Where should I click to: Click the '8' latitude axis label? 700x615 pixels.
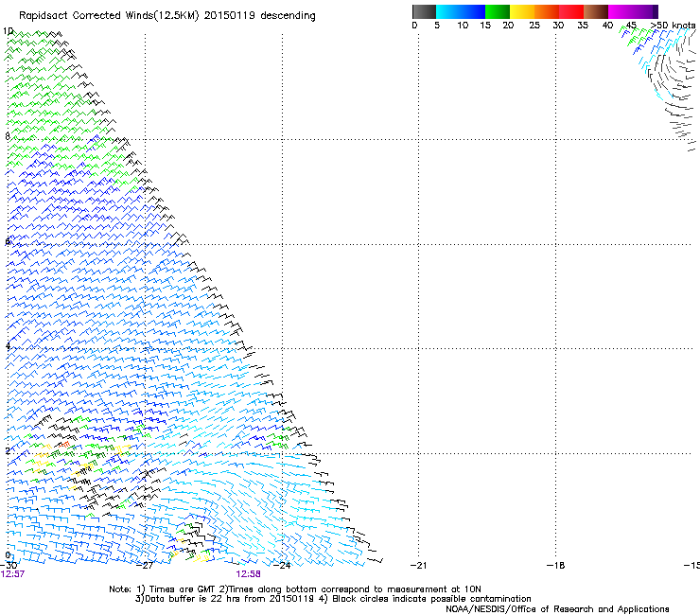[8, 136]
